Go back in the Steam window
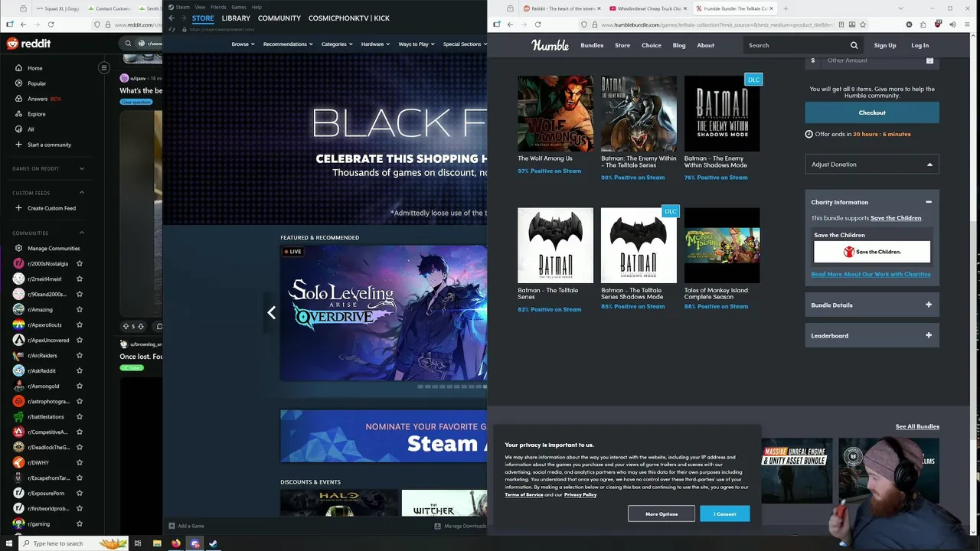This screenshot has width=980, height=551. pos(171,18)
